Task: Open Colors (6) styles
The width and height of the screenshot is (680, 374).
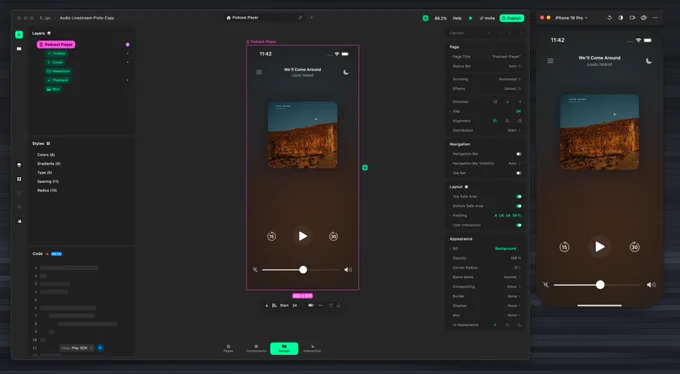Action: pyautogui.click(x=46, y=154)
